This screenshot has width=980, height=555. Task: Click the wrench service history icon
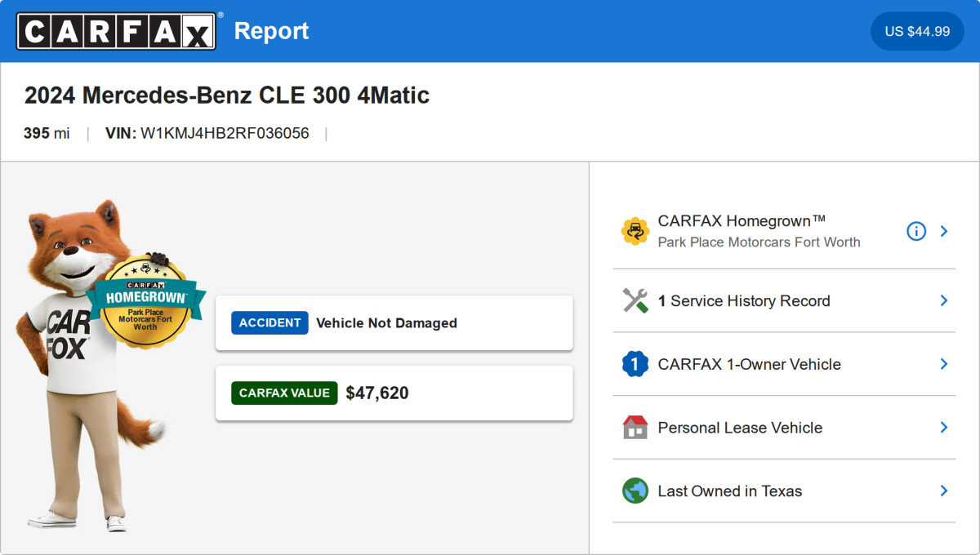(635, 300)
